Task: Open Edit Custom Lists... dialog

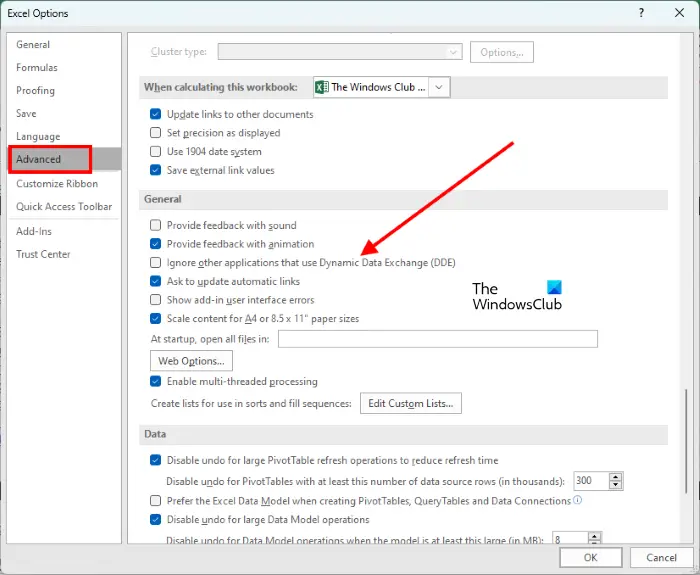Action: point(411,403)
